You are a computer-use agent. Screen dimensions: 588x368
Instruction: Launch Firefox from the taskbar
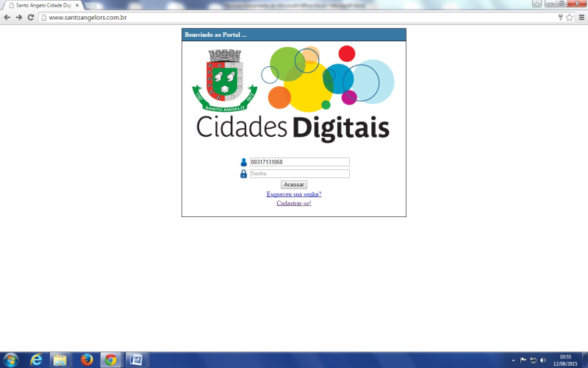coord(87,360)
